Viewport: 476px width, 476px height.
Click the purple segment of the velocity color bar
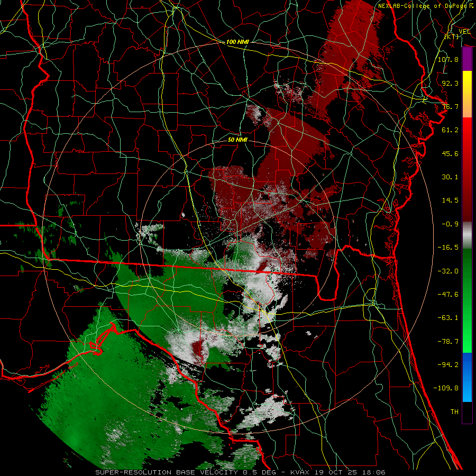(x=467, y=59)
